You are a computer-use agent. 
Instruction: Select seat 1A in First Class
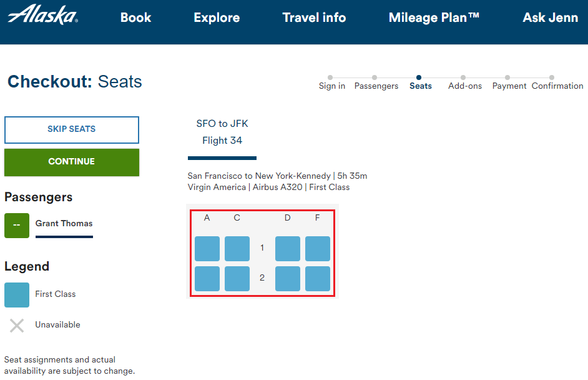click(x=207, y=248)
